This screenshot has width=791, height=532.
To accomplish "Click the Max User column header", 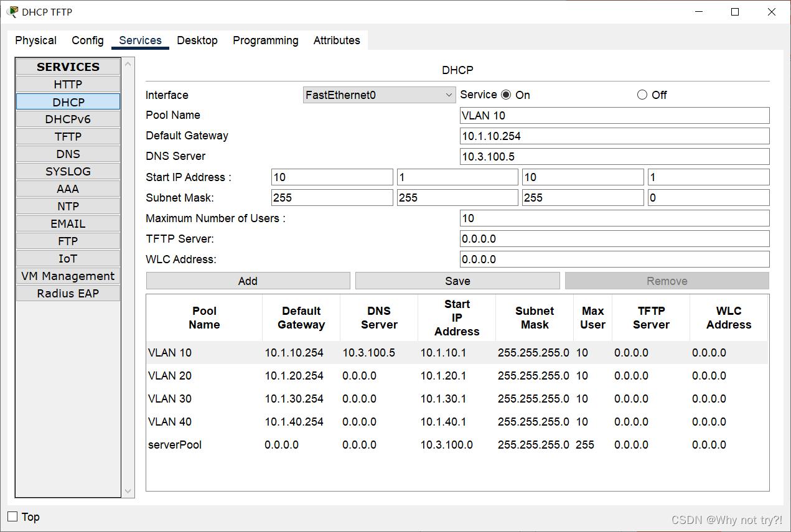I will 592,318.
